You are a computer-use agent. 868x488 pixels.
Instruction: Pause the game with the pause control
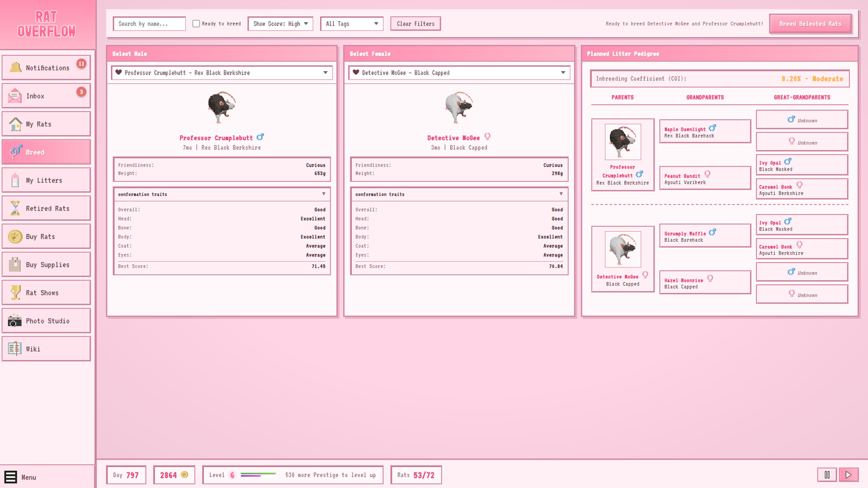pyautogui.click(x=827, y=475)
